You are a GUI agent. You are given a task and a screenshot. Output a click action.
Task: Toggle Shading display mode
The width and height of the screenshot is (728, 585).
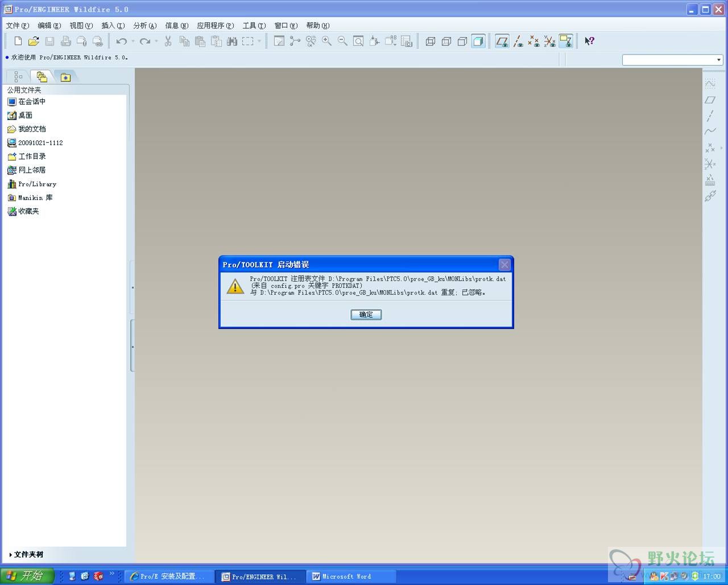click(x=478, y=41)
